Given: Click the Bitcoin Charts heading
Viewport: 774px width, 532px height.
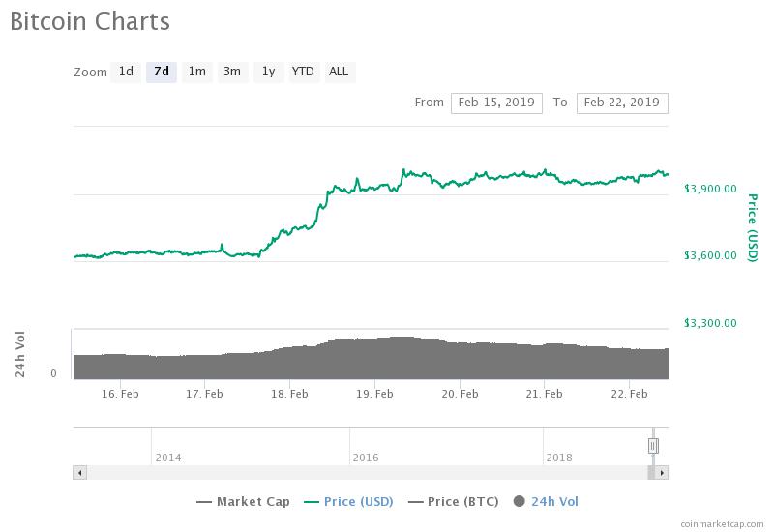Looking at the screenshot, I should [90, 21].
